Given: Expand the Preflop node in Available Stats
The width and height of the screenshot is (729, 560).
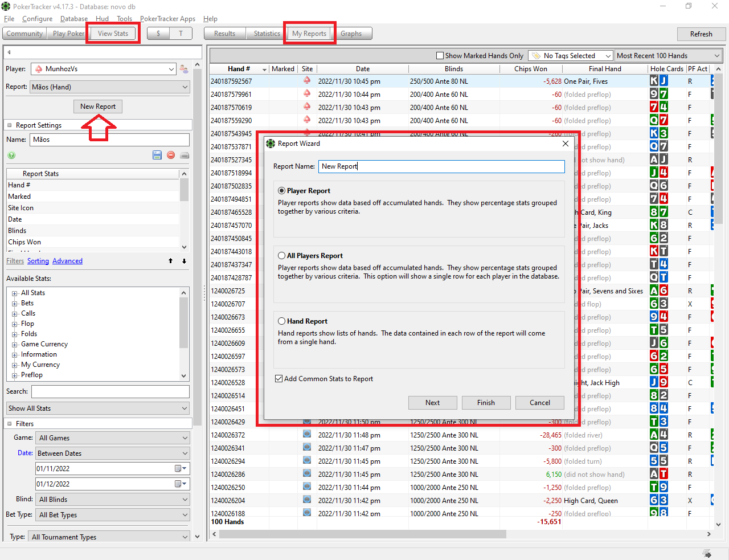Looking at the screenshot, I should (x=15, y=375).
